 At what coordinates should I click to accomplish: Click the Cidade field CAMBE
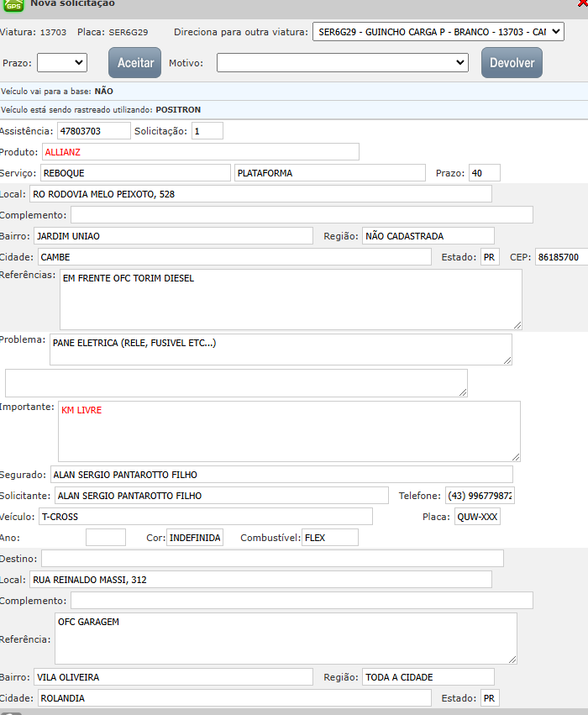(x=234, y=257)
